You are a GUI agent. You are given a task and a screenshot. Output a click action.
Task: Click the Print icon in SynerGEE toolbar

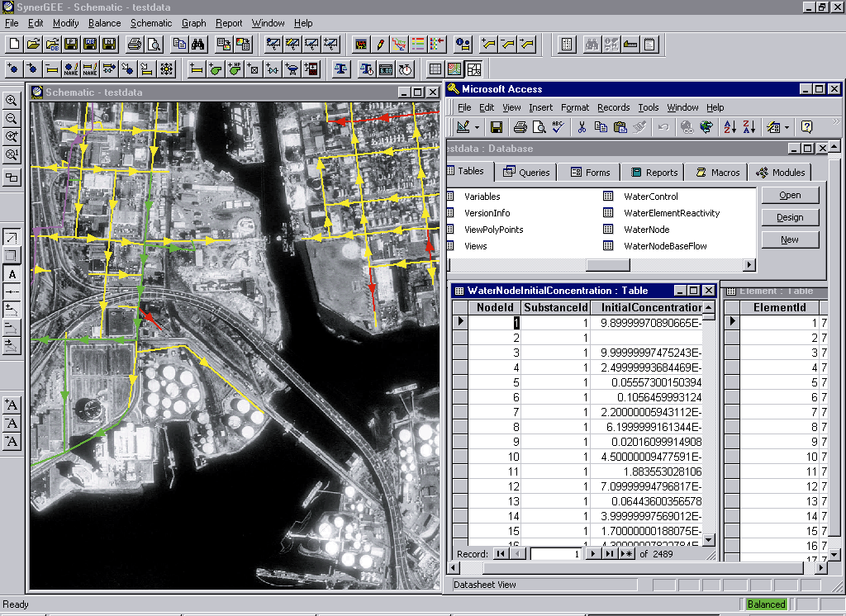coord(135,45)
